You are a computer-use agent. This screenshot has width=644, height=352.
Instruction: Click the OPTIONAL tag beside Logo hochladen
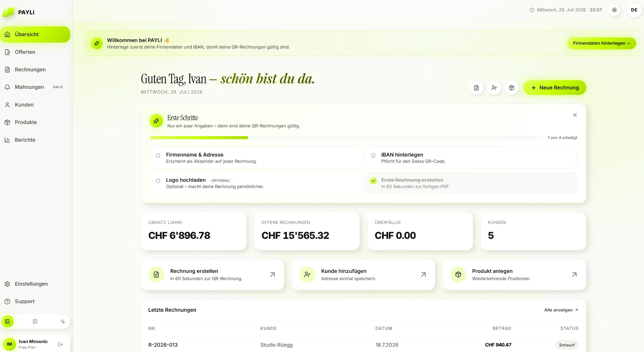pos(221,181)
